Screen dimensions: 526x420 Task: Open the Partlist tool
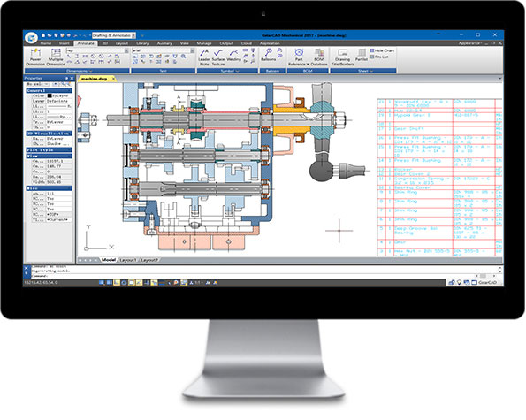pyautogui.click(x=362, y=55)
